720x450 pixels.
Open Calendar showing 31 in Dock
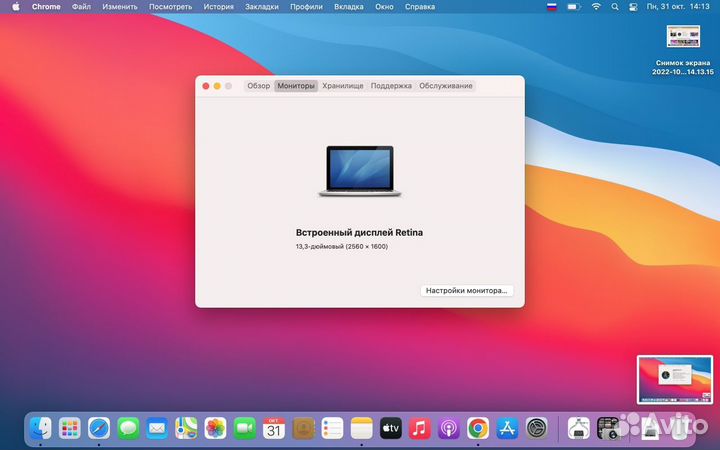[274, 428]
